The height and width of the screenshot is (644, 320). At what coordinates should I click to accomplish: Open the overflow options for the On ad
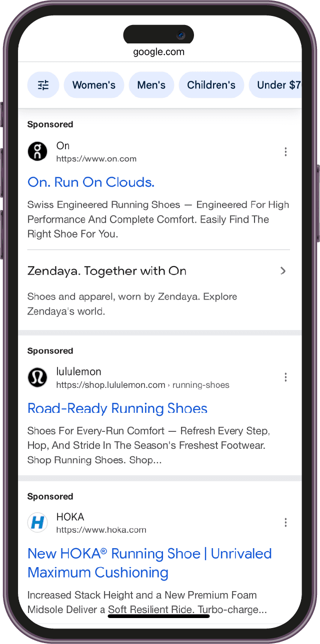pos(285,151)
